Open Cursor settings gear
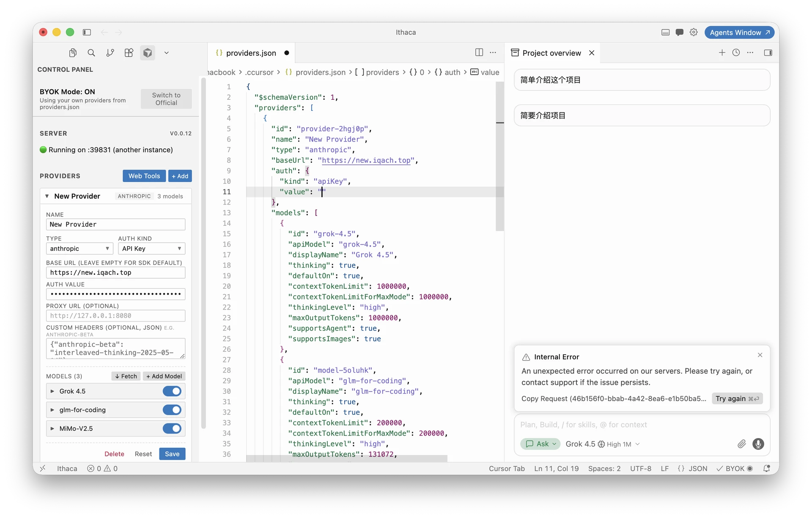 tap(694, 32)
